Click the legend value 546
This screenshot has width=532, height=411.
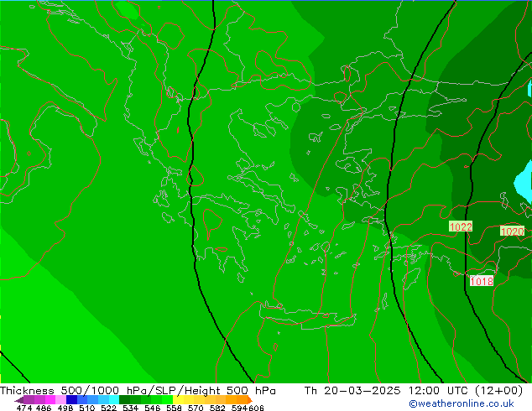pyautogui.click(x=153, y=408)
